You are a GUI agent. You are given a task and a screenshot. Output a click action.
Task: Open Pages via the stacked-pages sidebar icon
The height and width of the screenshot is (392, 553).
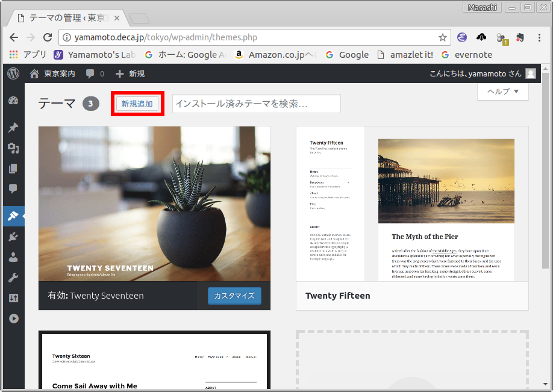tap(13, 169)
